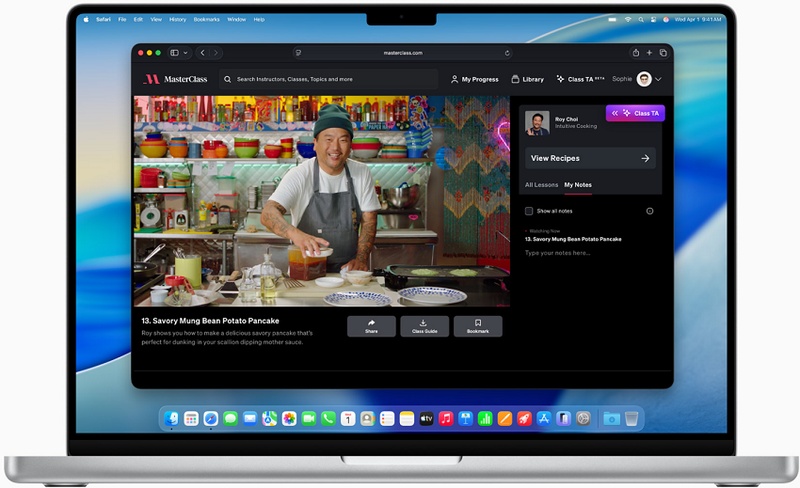Open the sidebar dropdown arrow in Safari toolbar
This screenshot has height=488, width=800.
pyautogui.click(x=186, y=53)
